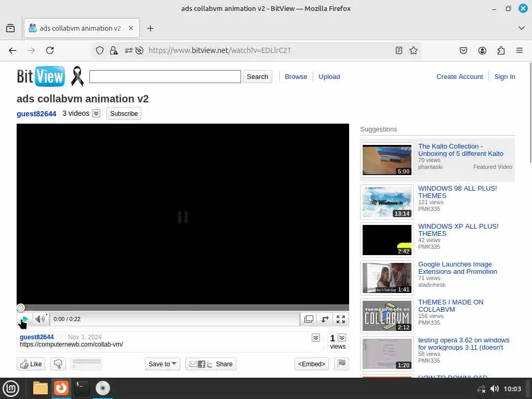This screenshot has height=399, width=532.
Task: Bookmark this page with the star icon
Action: click(413, 50)
